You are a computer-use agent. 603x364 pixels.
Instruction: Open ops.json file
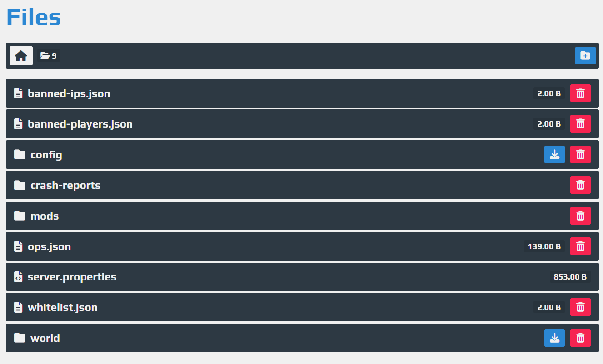pos(49,246)
